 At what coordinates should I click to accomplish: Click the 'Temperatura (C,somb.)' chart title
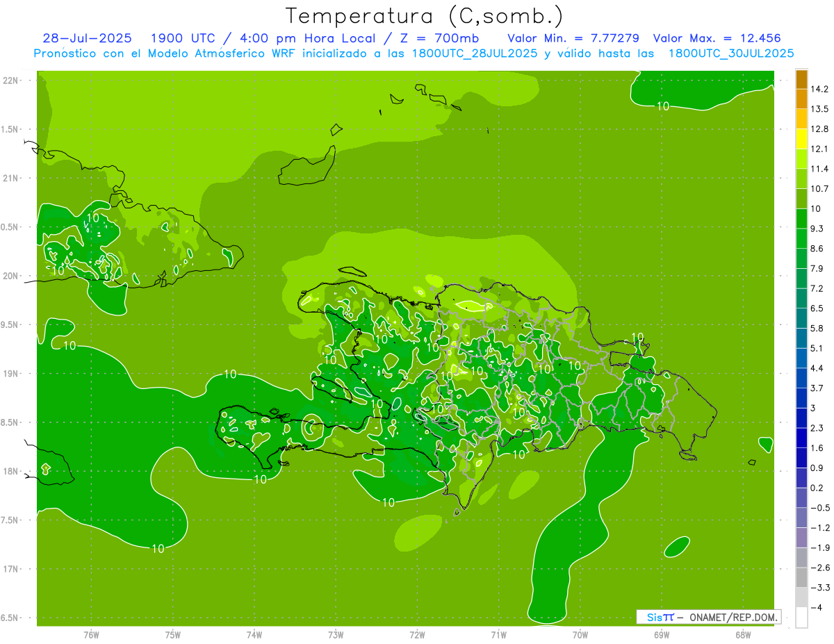point(425,16)
